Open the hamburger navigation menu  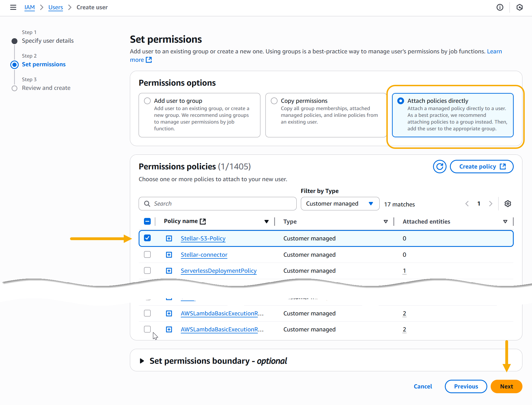[13, 7]
